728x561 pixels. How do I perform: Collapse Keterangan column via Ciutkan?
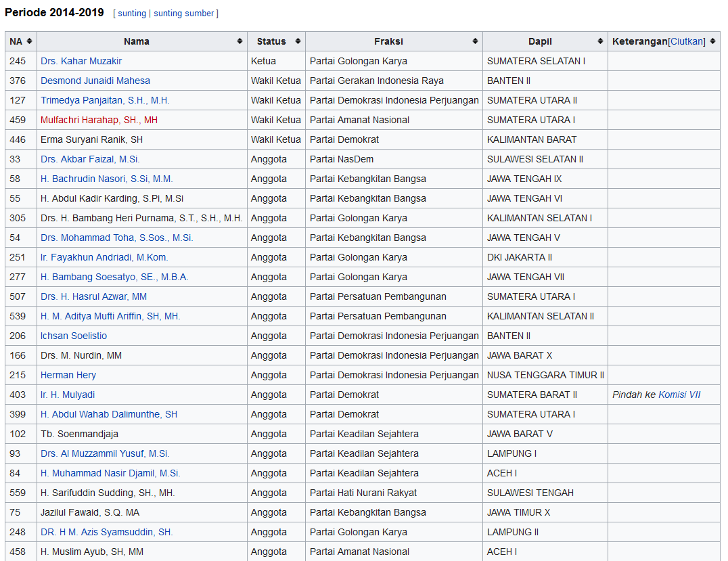pos(687,41)
